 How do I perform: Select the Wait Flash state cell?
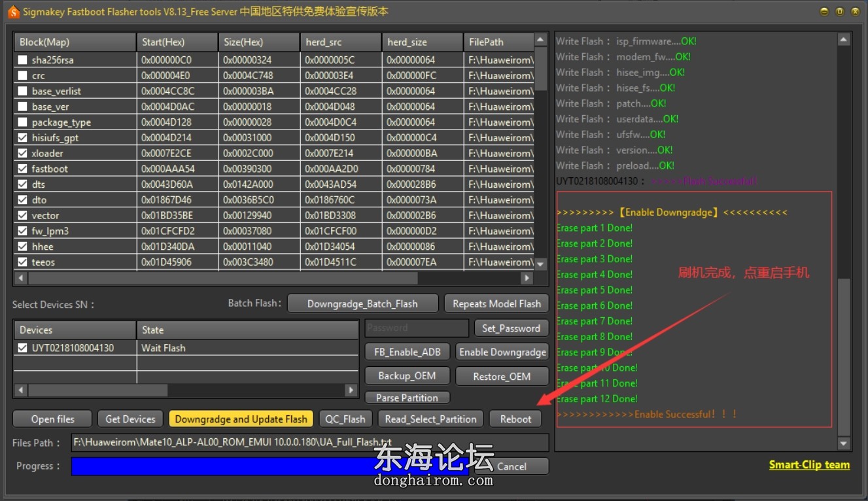pyautogui.click(x=164, y=348)
